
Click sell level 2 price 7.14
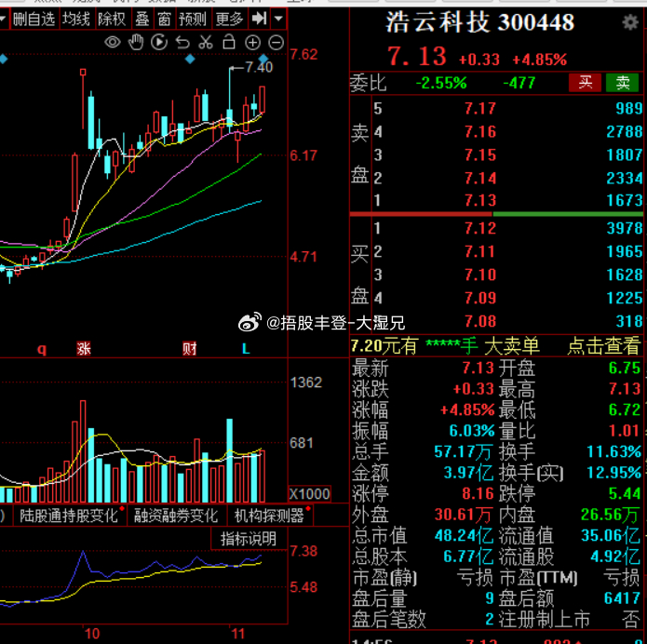click(x=480, y=179)
